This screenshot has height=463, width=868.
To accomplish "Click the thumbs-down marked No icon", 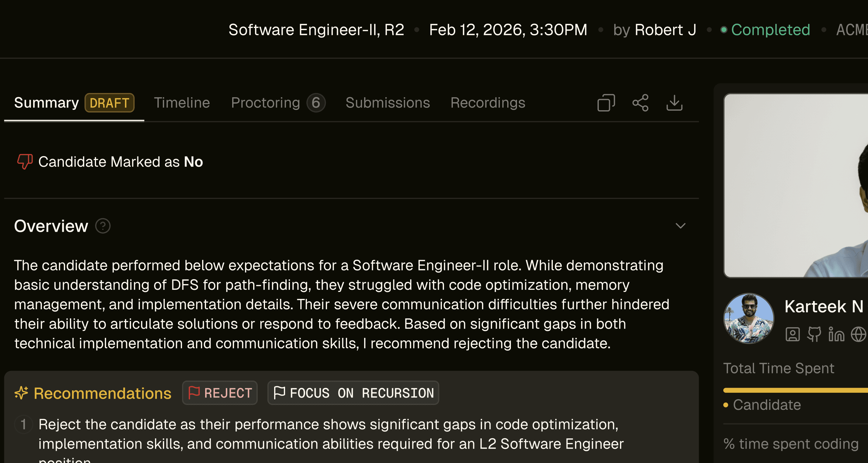I will click(x=25, y=162).
